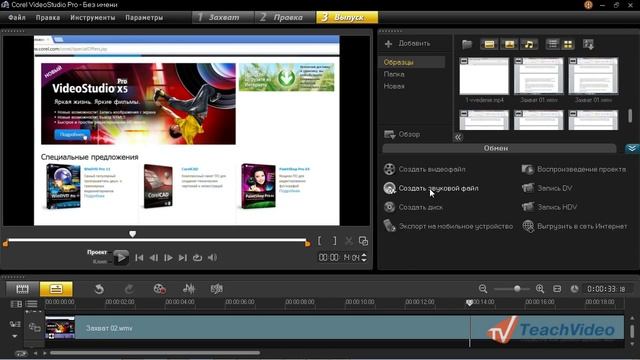Open the Инструменты menu
This screenshot has width=640, height=360.
[x=93, y=18]
